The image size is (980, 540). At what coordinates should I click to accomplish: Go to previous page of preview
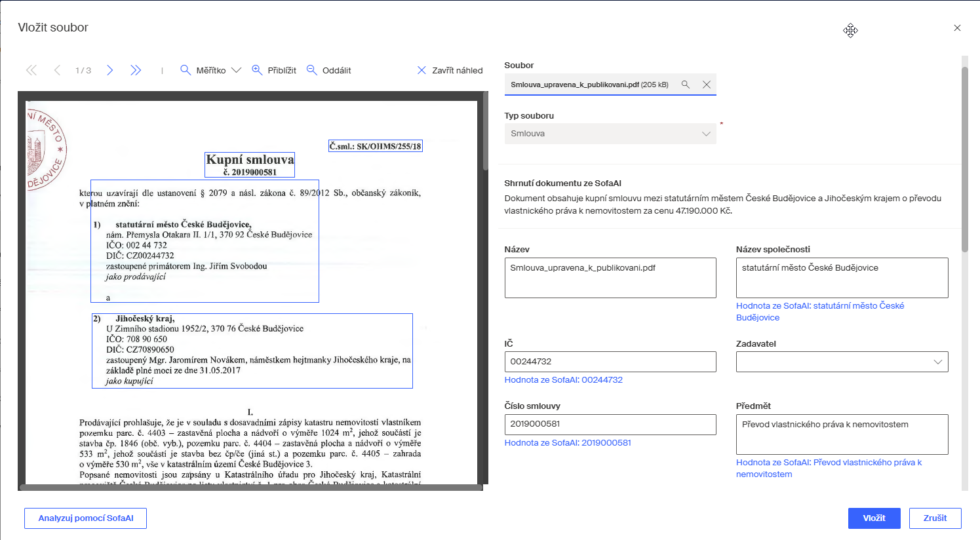coord(58,70)
